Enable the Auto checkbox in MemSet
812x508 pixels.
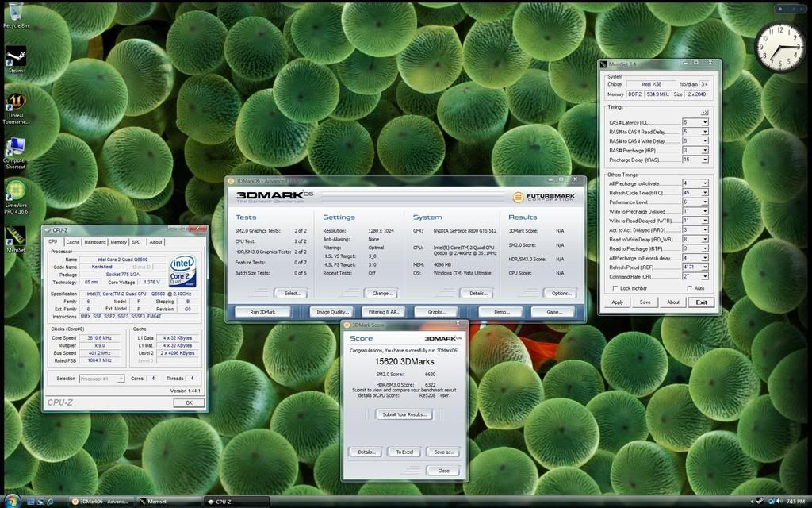coord(689,288)
